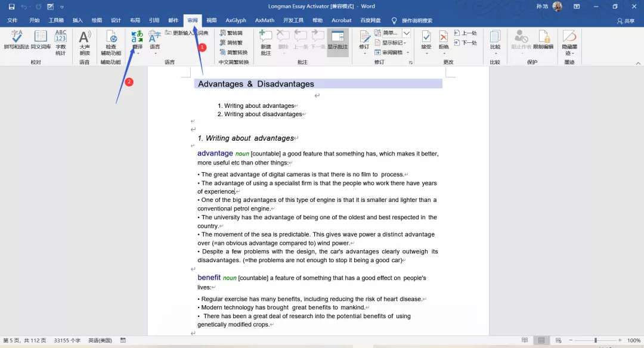Image resolution: width=644 pixels, height=348 pixels.
Task: Click the 限制编辑 restrict editing icon
Action: (543, 41)
